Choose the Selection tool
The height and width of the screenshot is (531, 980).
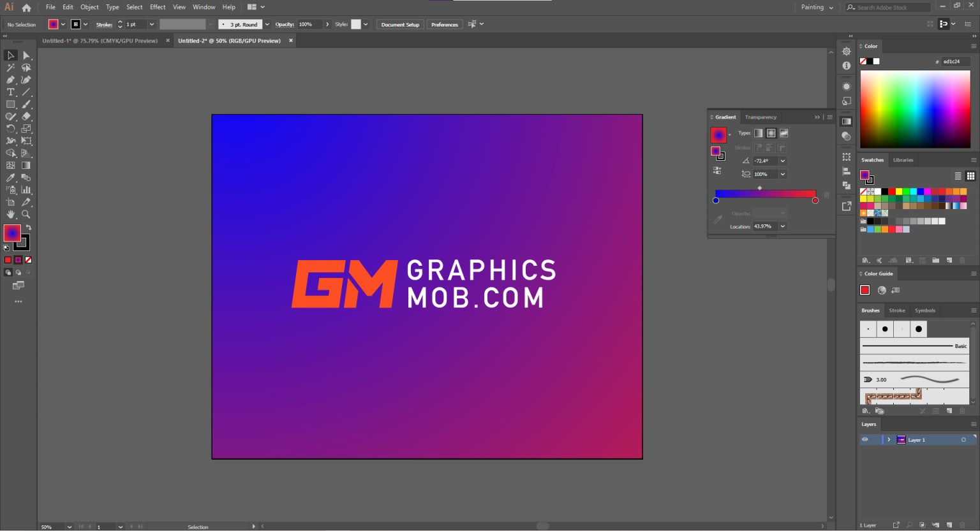(x=10, y=56)
